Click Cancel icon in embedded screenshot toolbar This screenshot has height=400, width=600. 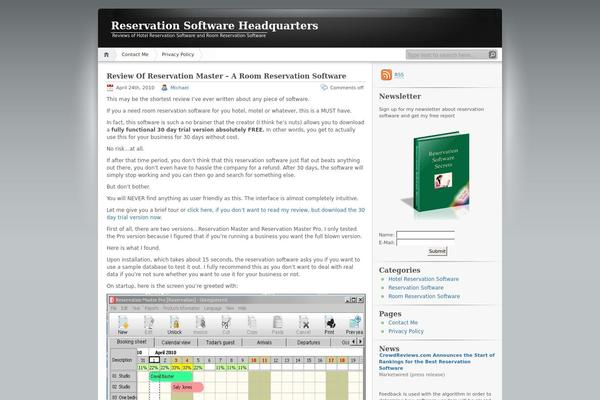pos(303,325)
